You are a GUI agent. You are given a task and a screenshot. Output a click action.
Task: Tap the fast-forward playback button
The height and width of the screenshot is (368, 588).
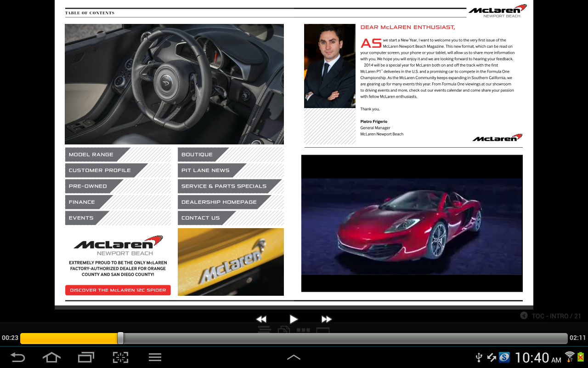coord(326,319)
